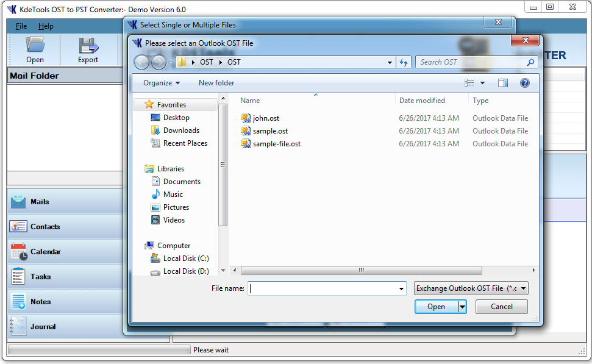The width and height of the screenshot is (592, 364).
Task: Click the second OST breadcrumb folder
Action: (x=234, y=62)
